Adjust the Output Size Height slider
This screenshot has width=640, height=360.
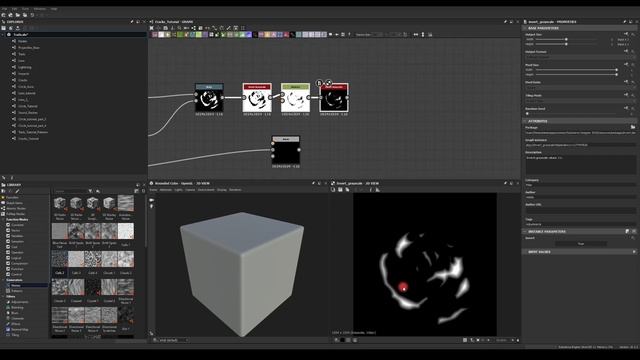click(566, 44)
